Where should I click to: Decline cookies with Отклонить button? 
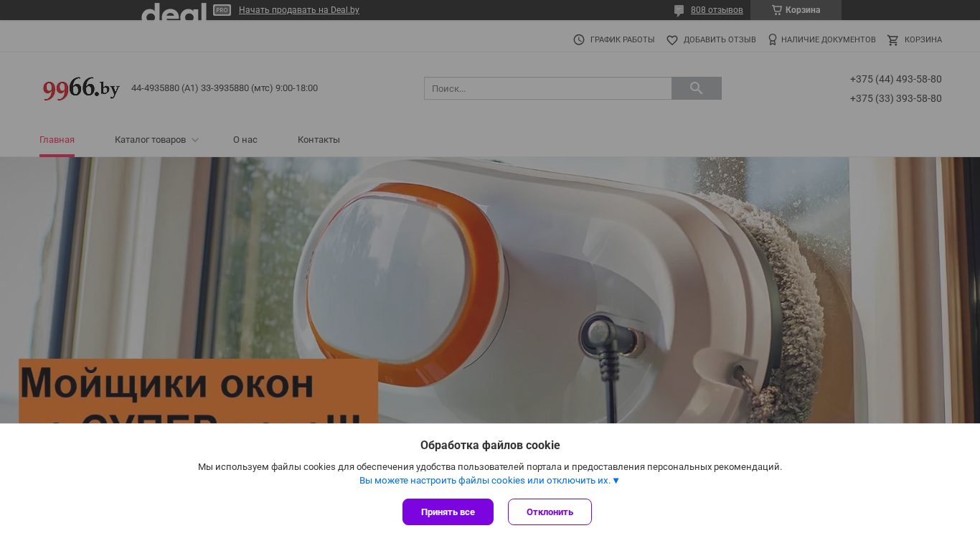tap(550, 512)
